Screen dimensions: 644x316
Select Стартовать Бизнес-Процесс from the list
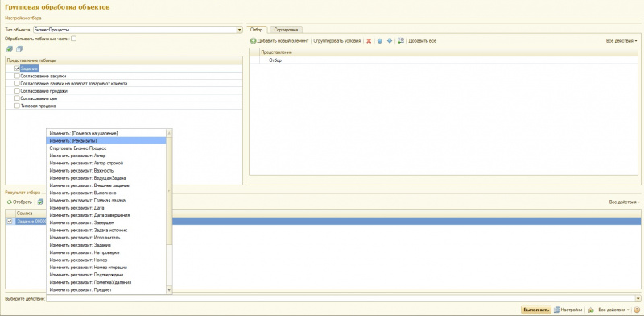pos(78,148)
